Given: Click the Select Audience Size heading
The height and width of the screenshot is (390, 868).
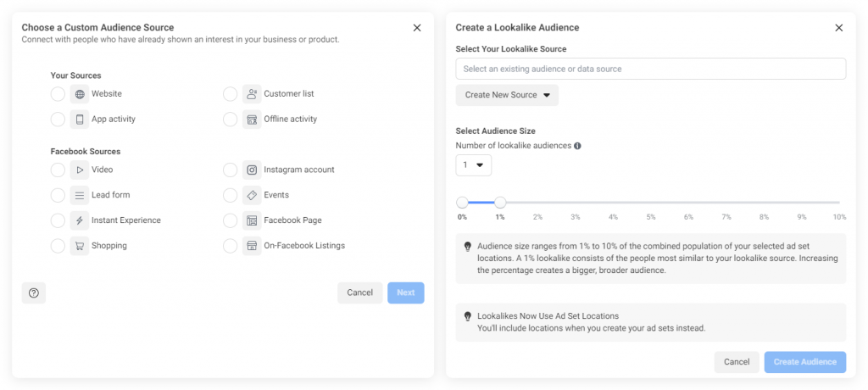Looking at the screenshot, I should pos(495,131).
